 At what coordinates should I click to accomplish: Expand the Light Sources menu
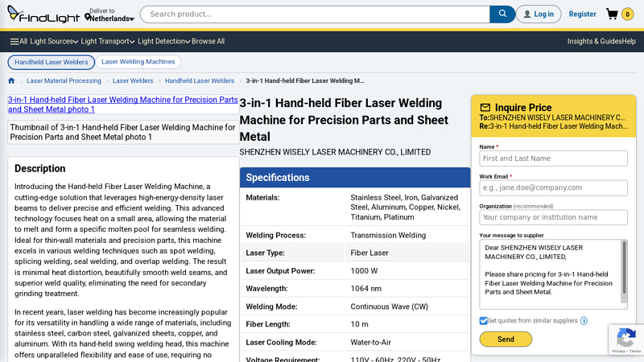click(x=54, y=41)
